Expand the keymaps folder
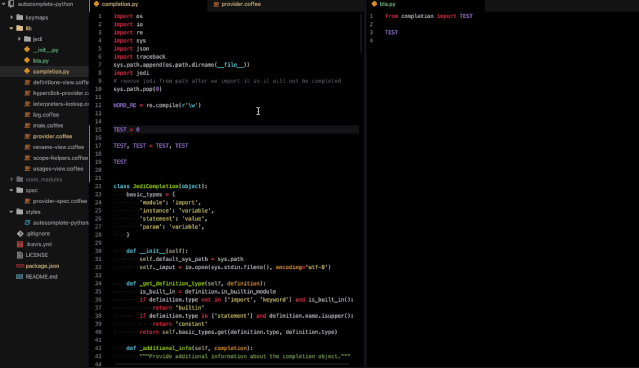The height and width of the screenshot is (368, 639). point(11,18)
